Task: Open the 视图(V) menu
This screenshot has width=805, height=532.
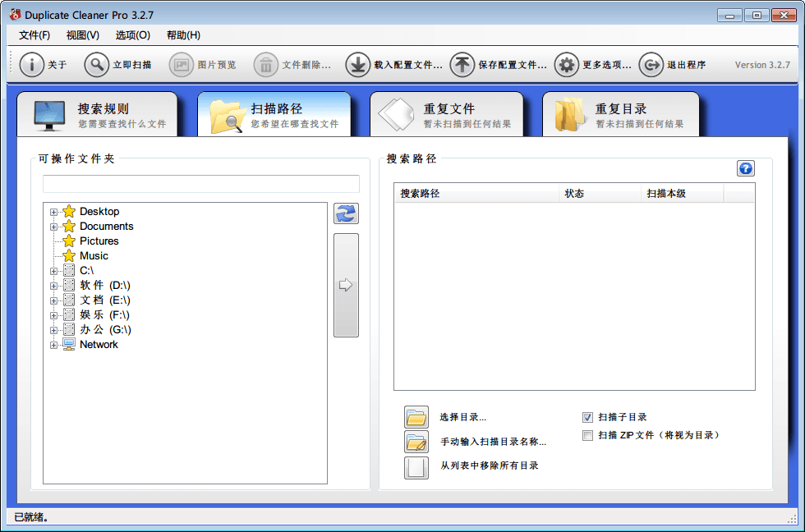Action: pos(83,35)
